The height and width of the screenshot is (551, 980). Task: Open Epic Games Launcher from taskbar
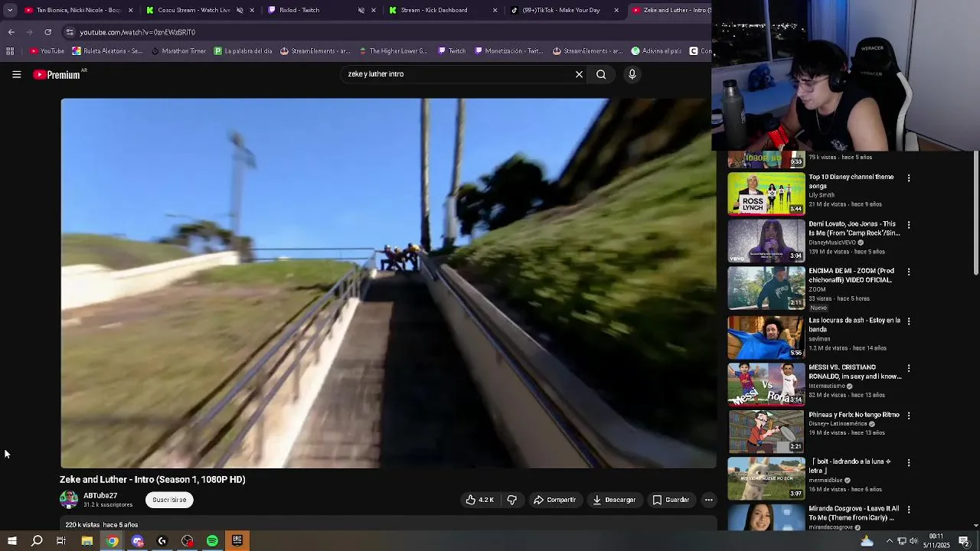coord(237,541)
